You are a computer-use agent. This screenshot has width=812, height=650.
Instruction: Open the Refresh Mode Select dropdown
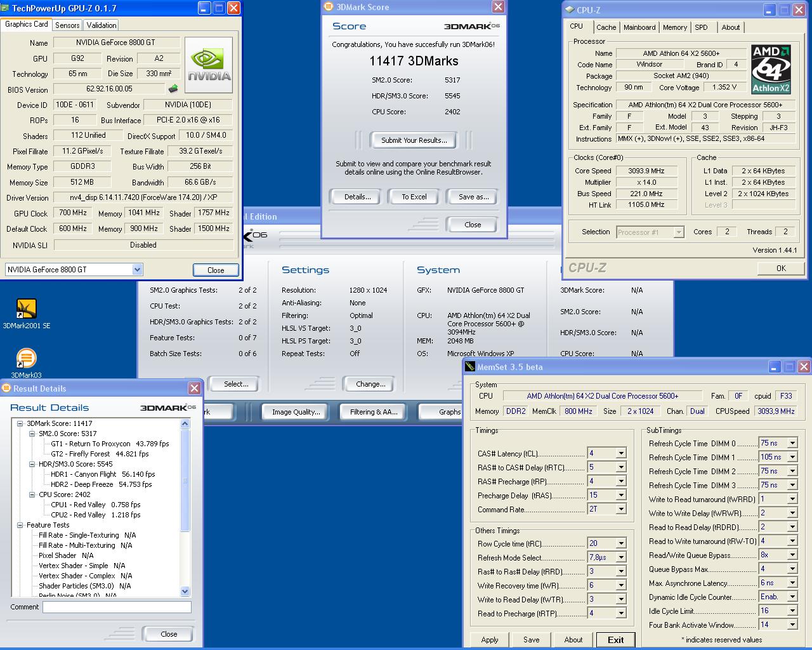point(620,557)
